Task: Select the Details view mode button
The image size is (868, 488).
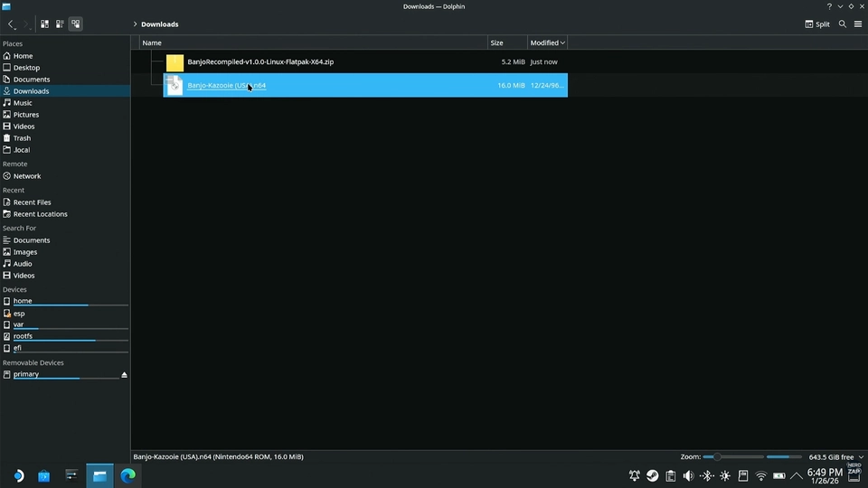Action: coord(75,24)
